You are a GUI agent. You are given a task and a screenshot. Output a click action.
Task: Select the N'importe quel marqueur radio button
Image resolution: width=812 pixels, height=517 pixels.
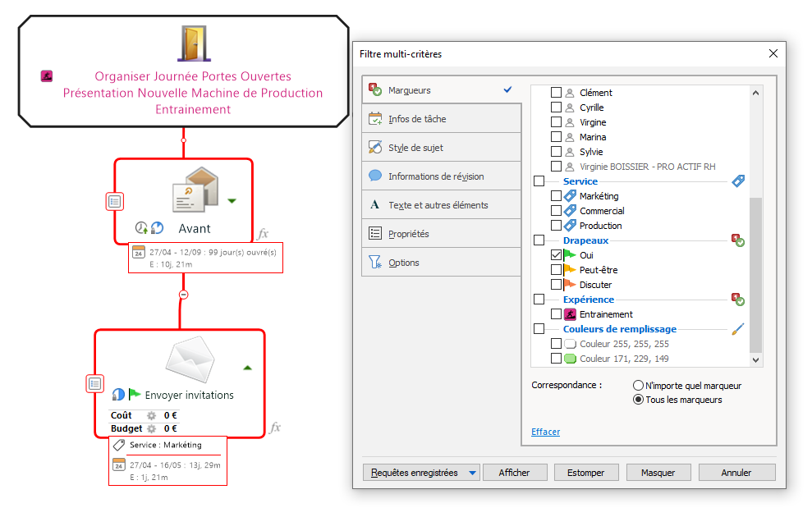[x=638, y=386]
